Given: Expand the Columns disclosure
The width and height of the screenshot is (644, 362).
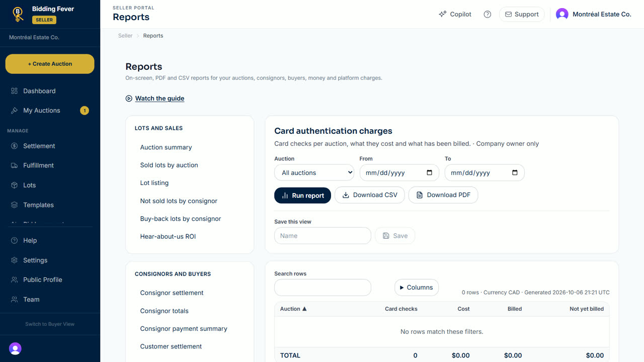Looking at the screenshot, I should pyautogui.click(x=417, y=288).
